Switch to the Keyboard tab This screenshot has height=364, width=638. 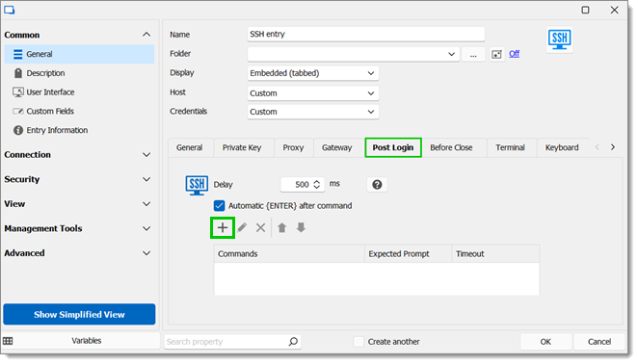562,147
